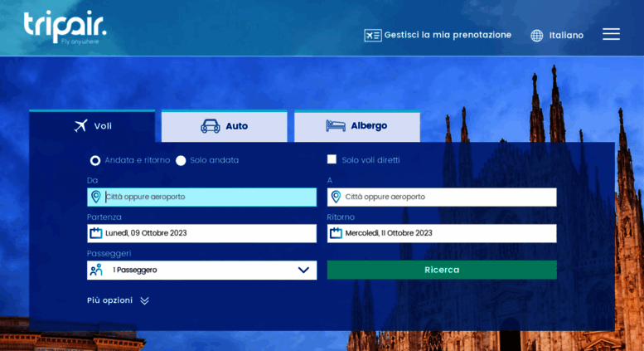
Task: Click the bed icon on Albergo tab
Action: click(336, 126)
